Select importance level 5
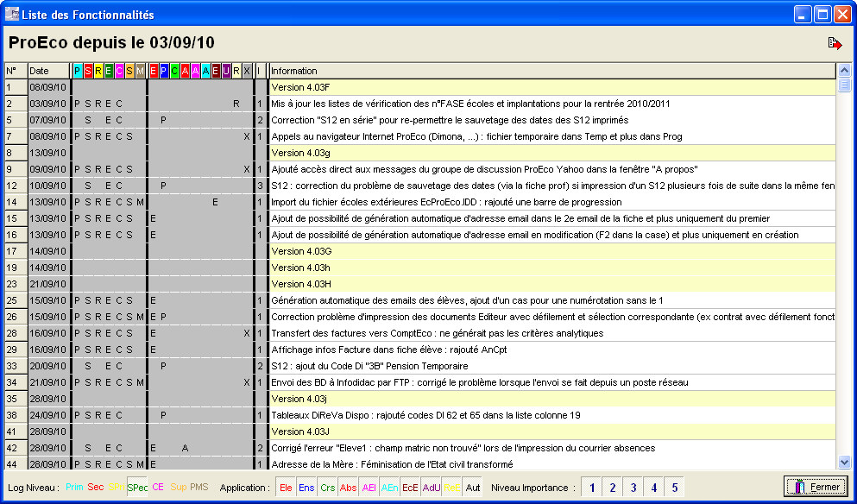The height and width of the screenshot is (504, 857). click(x=675, y=488)
